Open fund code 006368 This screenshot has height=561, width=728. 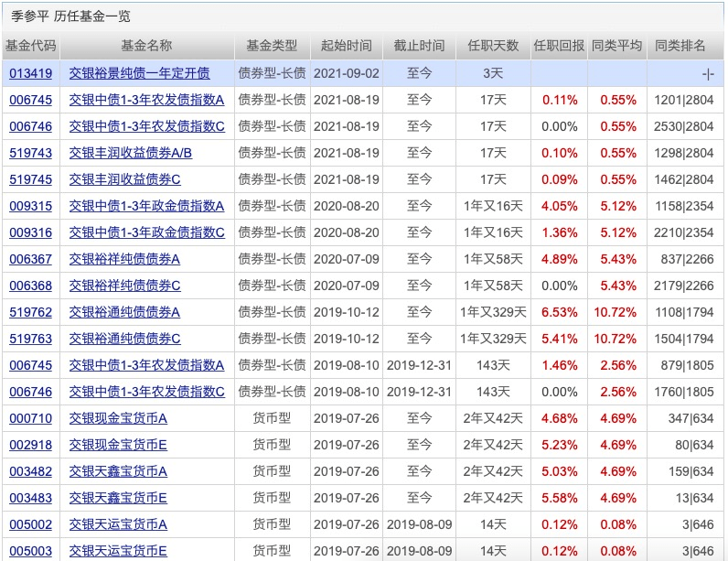pos(30,286)
